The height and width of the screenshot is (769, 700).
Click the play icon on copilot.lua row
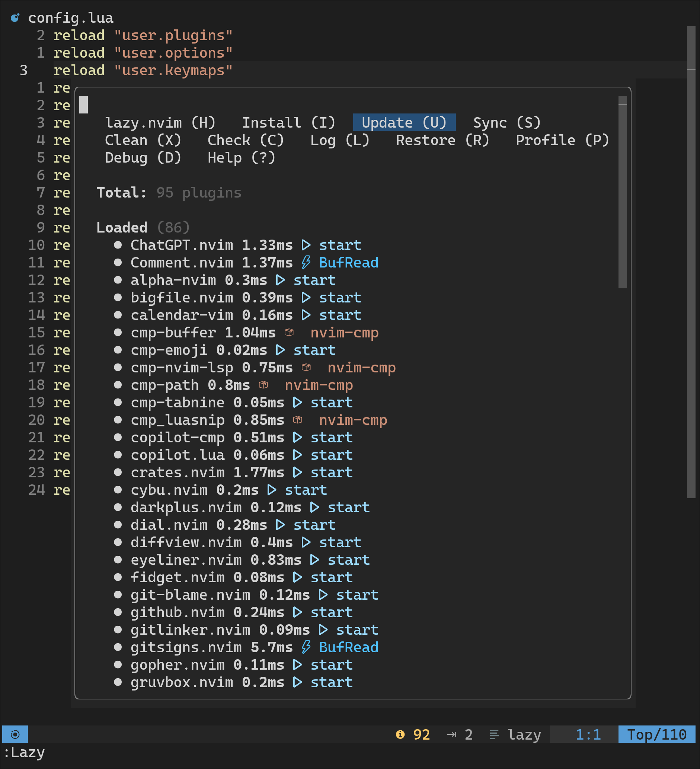(298, 455)
